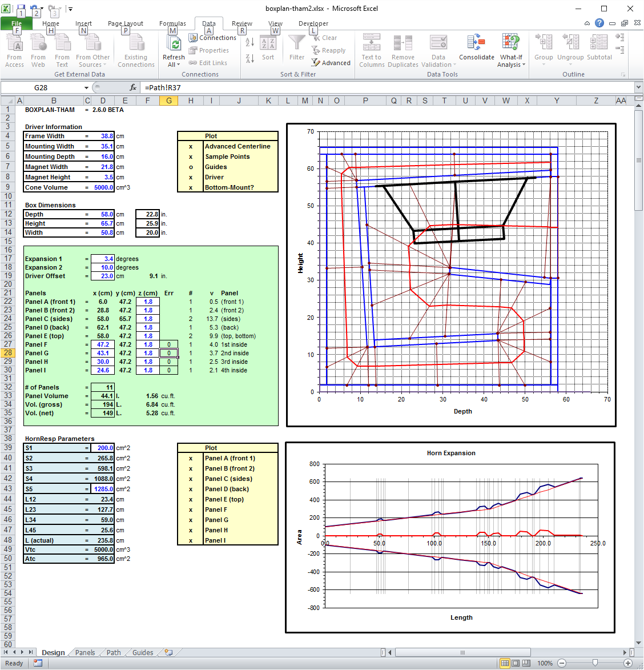Click Refresh All icon
Viewport: 644px width, 670px height.
tap(174, 45)
